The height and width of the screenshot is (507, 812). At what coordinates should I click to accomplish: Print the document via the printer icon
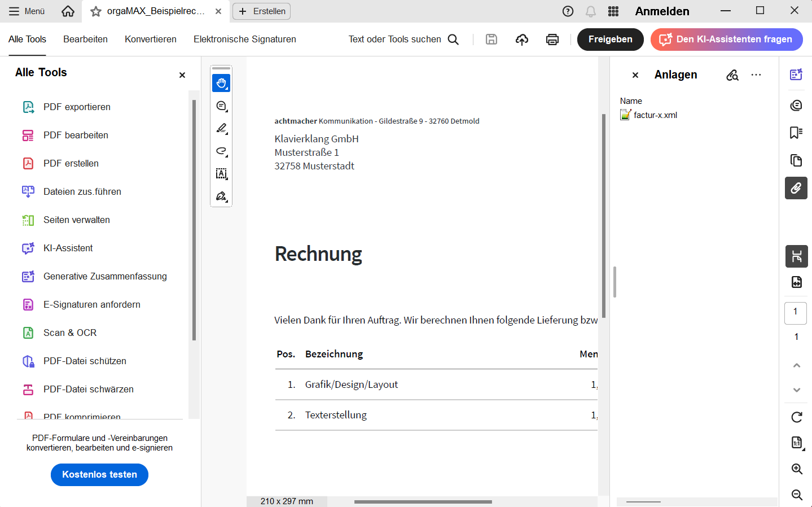(552, 39)
